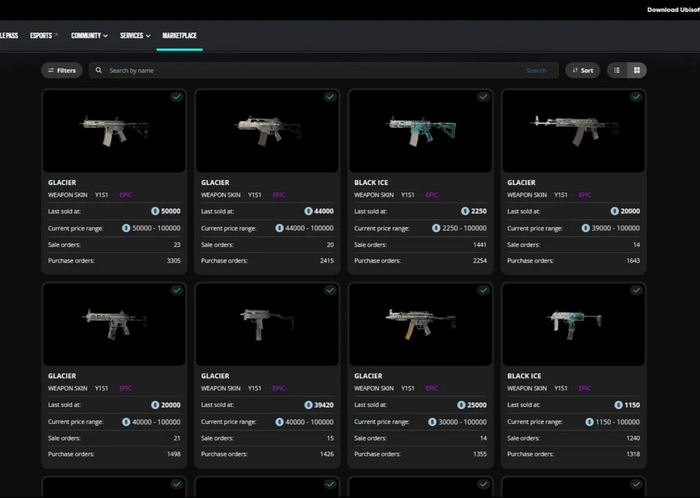Click the purchase orders value 1426
Screen dimensions: 700x498
click(x=327, y=454)
